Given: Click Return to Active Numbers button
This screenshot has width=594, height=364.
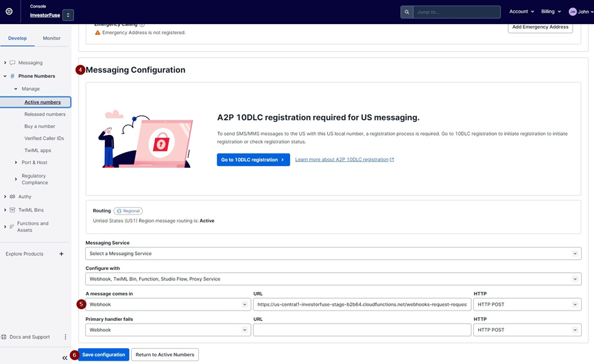Looking at the screenshot, I should tap(165, 354).
